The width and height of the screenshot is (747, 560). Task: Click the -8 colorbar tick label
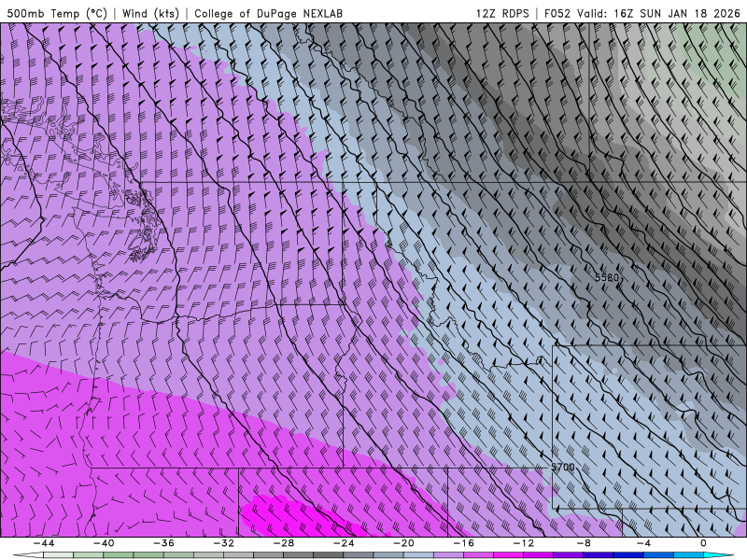(585, 543)
